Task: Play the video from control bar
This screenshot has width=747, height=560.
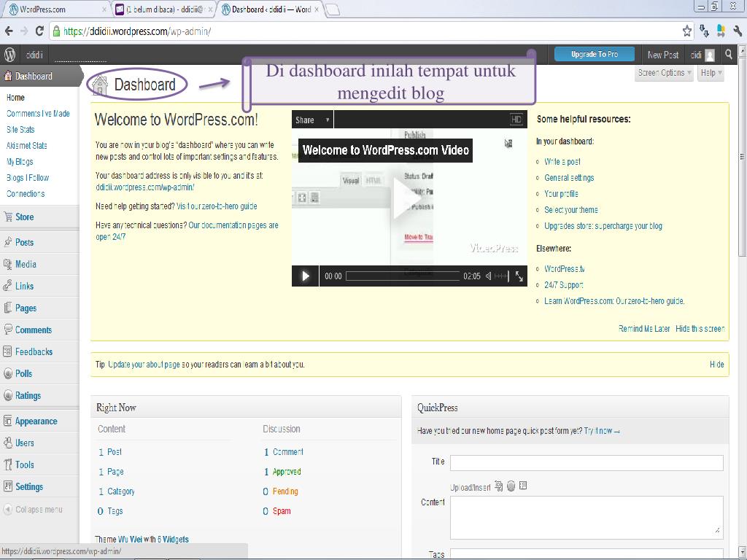Action: (306, 276)
